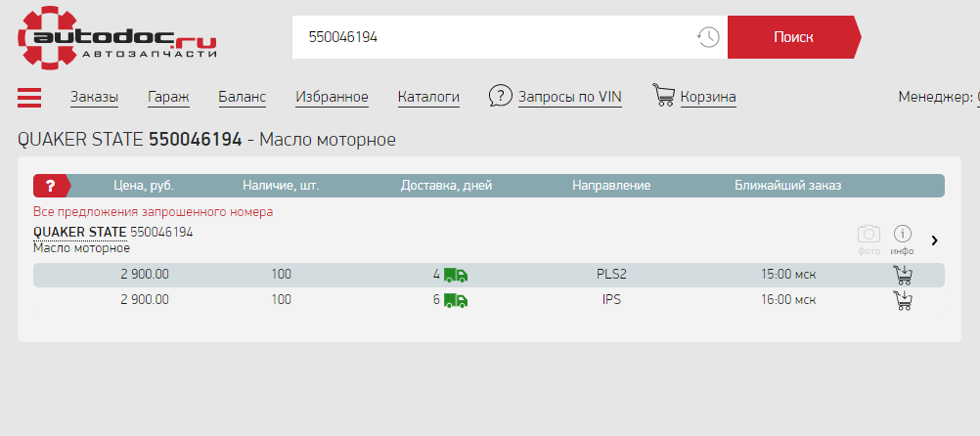This screenshot has height=436, width=980.
Task: Open the Гараж section
Action: [x=169, y=97]
